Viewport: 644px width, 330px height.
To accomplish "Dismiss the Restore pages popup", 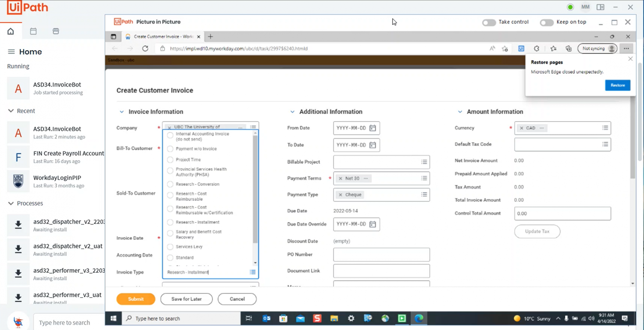I will [x=630, y=59].
